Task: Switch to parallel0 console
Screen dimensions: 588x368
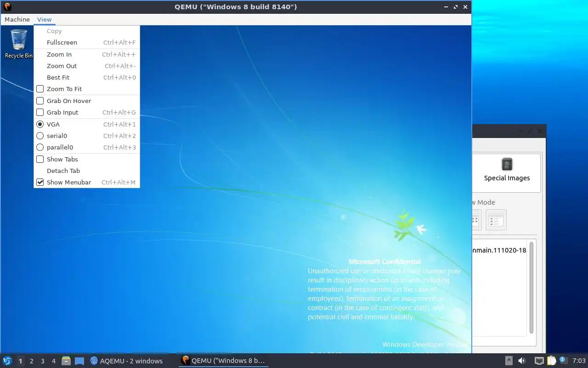Action: pyautogui.click(x=40, y=147)
